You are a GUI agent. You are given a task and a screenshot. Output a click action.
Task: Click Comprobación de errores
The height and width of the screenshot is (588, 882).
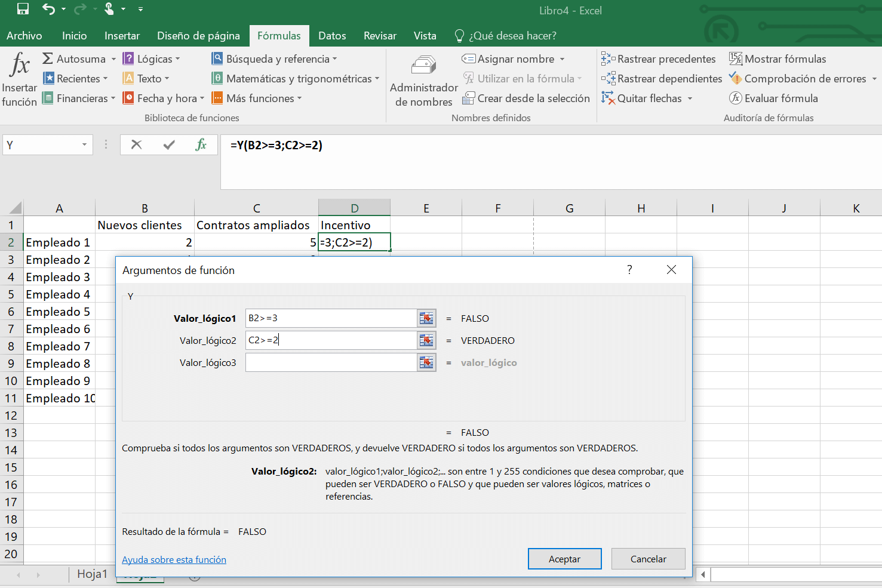(797, 78)
